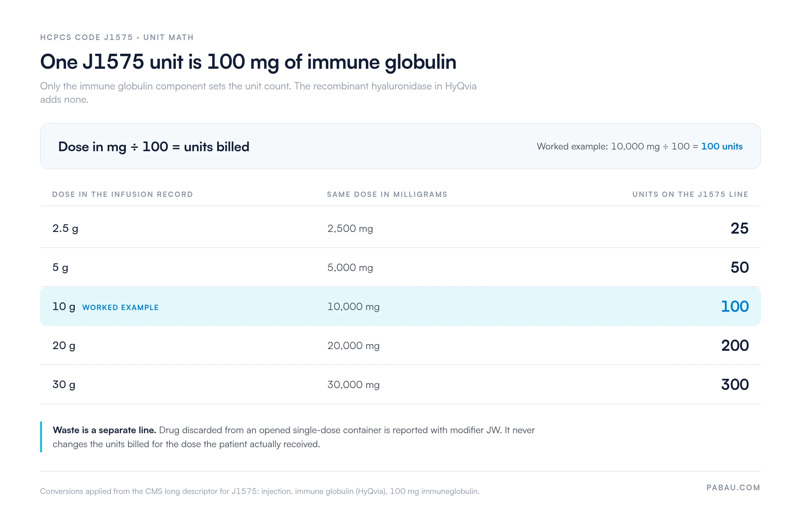Click the Dose in the Infusion Record header
The height and width of the screenshot is (532, 801).
tap(122, 195)
